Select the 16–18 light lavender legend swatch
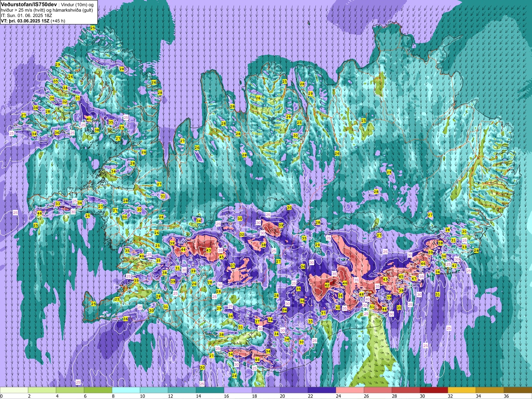Image resolution: width=532 pixels, height=399 pixels. pyautogui.click(x=238, y=390)
